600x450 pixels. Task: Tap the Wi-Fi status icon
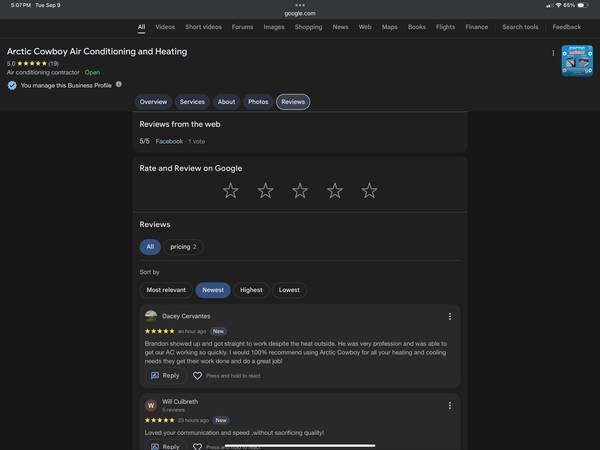tap(558, 5)
